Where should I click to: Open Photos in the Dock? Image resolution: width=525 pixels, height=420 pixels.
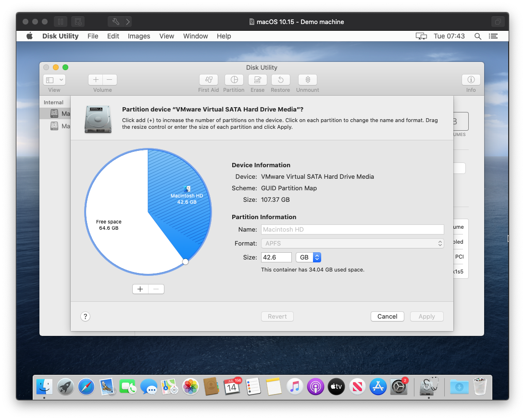click(x=190, y=387)
